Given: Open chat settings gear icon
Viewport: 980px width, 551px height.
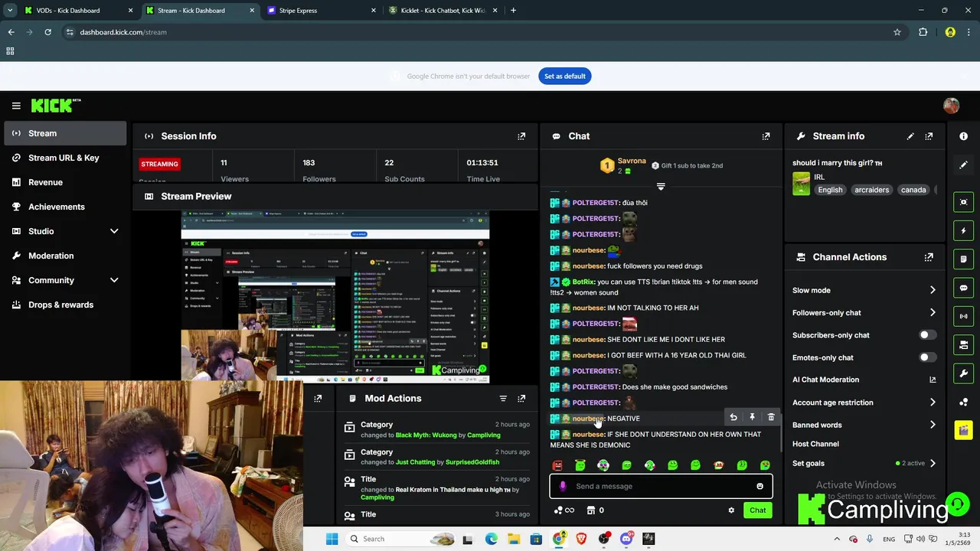Looking at the screenshot, I should [731, 510].
